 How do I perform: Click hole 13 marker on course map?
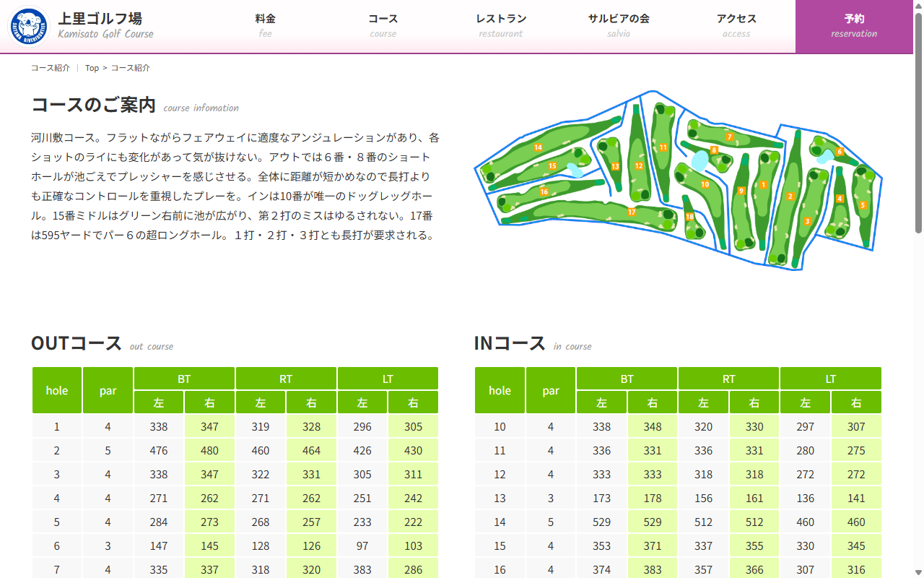point(615,167)
